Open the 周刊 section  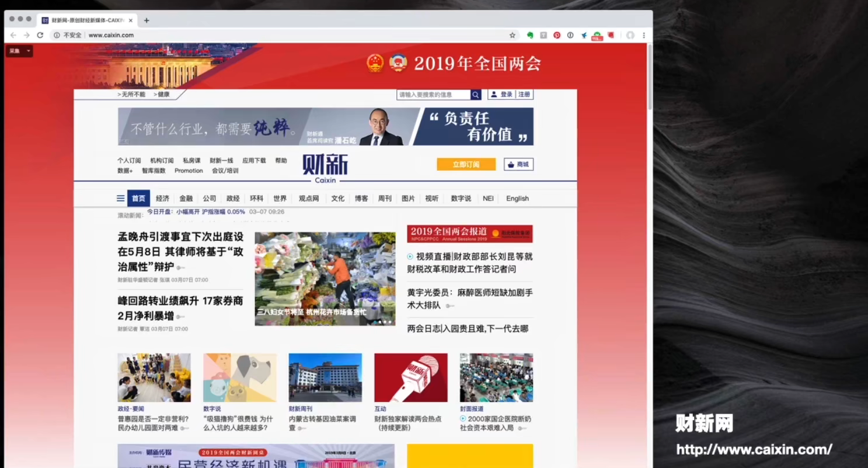(x=385, y=199)
